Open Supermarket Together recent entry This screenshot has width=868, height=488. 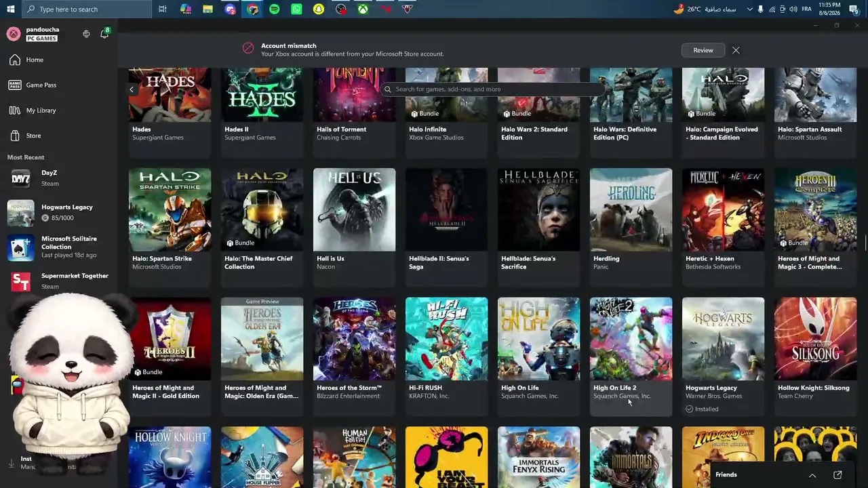58,281
